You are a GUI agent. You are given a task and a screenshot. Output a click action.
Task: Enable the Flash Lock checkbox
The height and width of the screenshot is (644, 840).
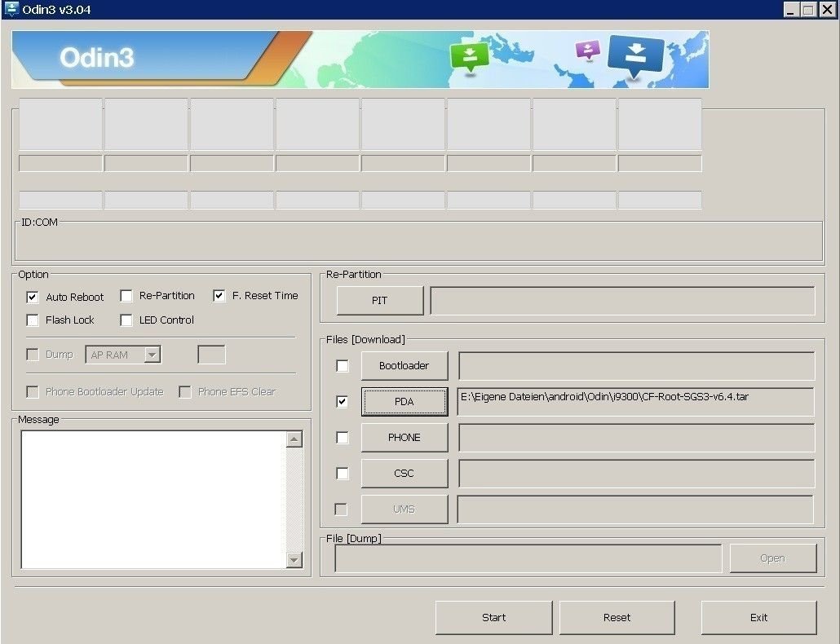pos(33,320)
